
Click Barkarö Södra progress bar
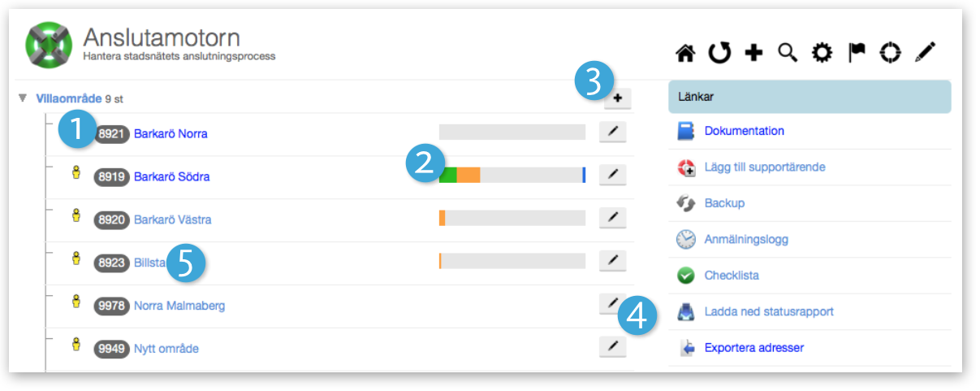[x=512, y=175]
